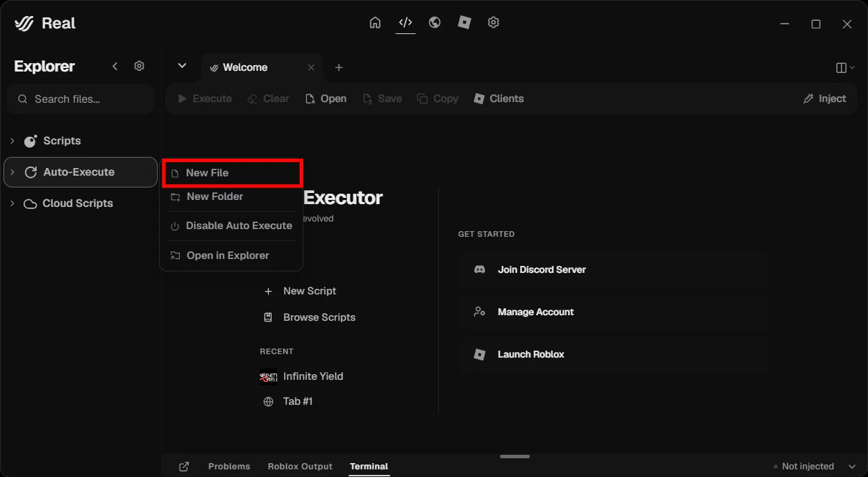Click the Browse Scripts link

[x=309, y=317]
